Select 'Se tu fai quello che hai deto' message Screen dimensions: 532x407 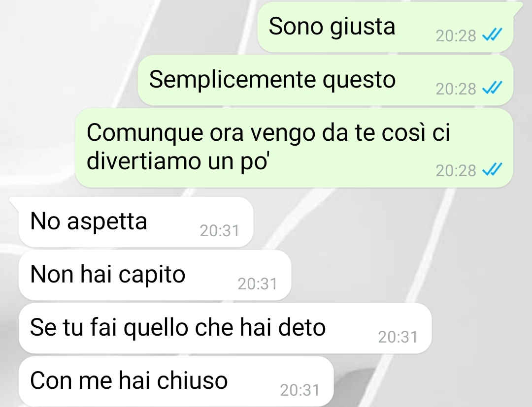(x=225, y=328)
